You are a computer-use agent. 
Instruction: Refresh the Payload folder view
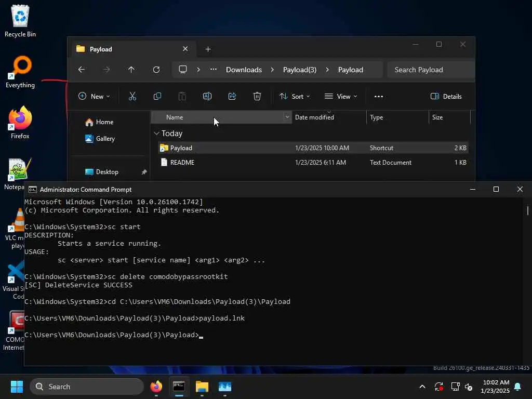coord(156,70)
